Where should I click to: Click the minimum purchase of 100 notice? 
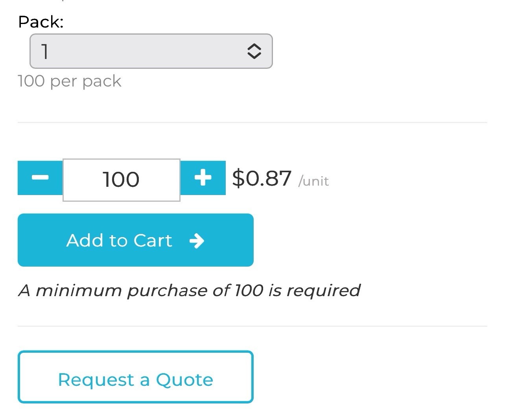click(x=189, y=290)
